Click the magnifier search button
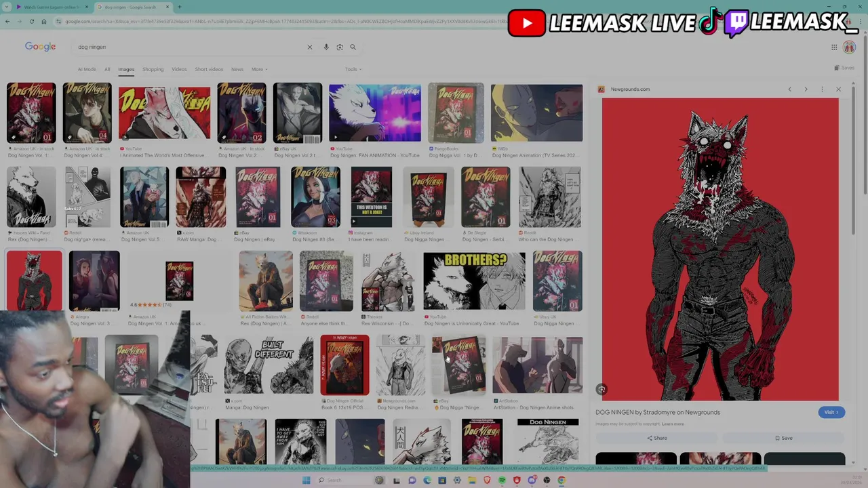 click(353, 47)
